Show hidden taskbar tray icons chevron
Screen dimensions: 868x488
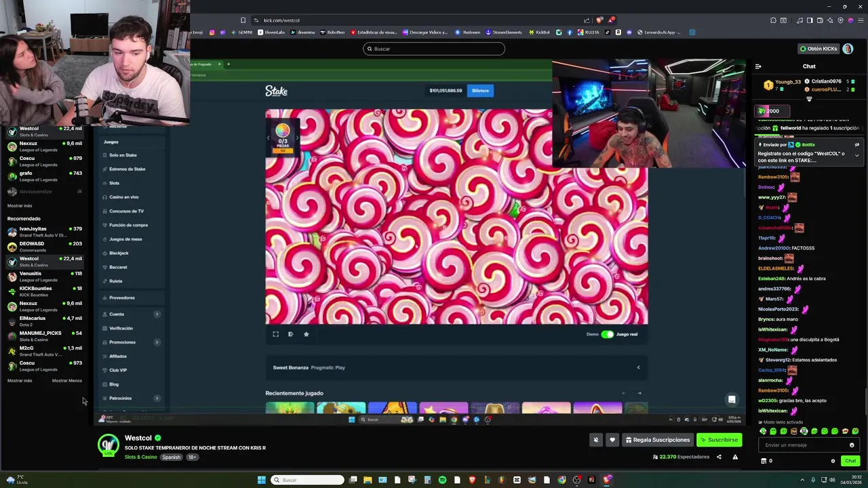pyautogui.click(x=804, y=480)
